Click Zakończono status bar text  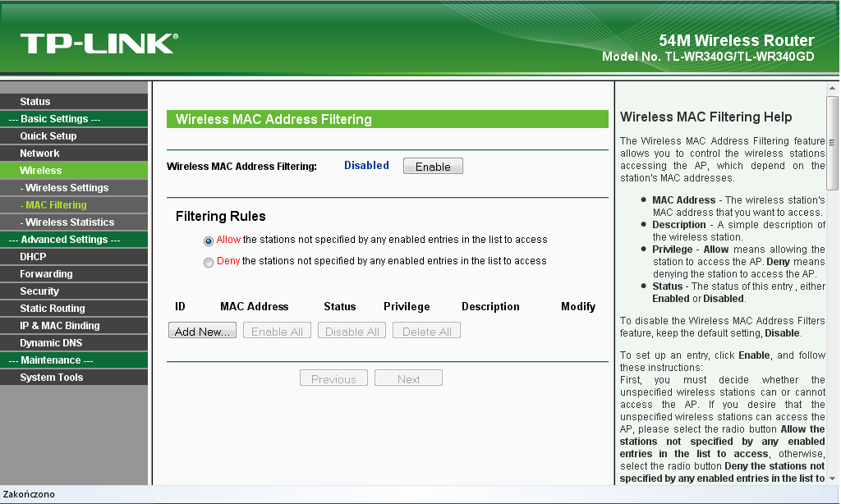(x=29, y=494)
